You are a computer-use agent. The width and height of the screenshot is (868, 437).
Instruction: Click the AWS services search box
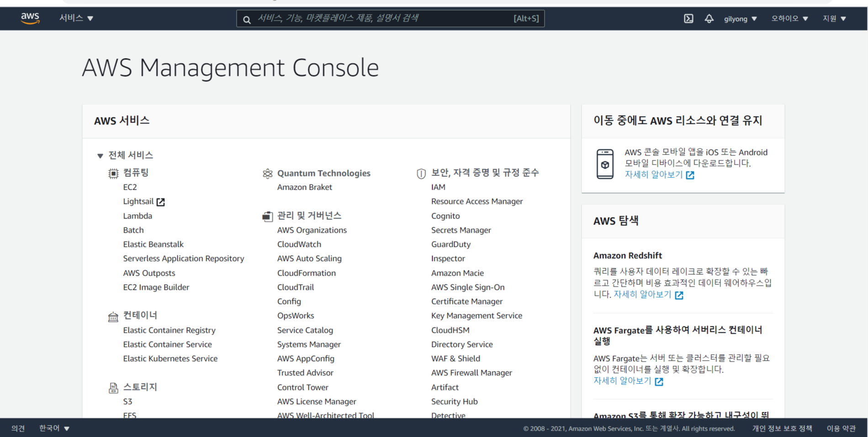[x=390, y=19]
